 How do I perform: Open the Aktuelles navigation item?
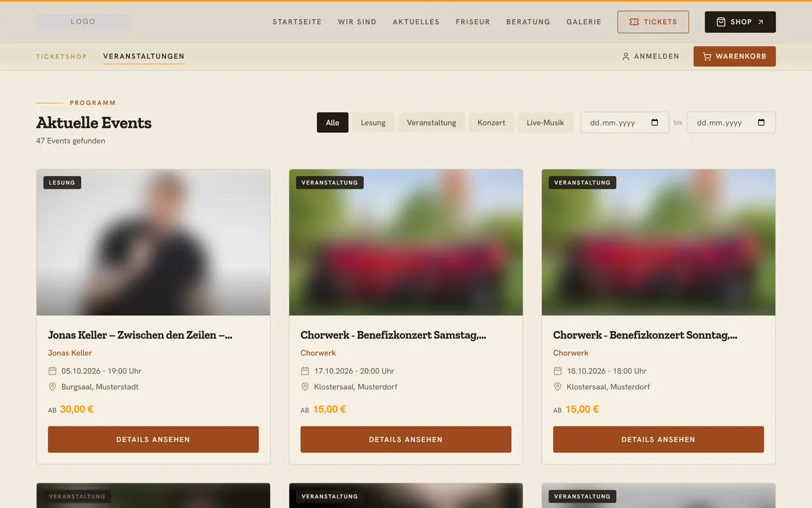[x=416, y=22]
